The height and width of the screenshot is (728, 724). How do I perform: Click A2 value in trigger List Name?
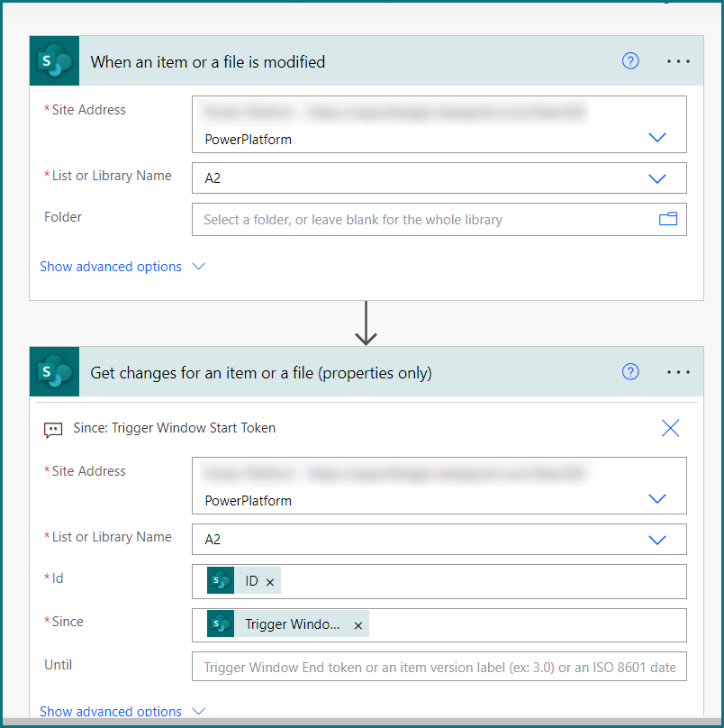coord(213,178)
